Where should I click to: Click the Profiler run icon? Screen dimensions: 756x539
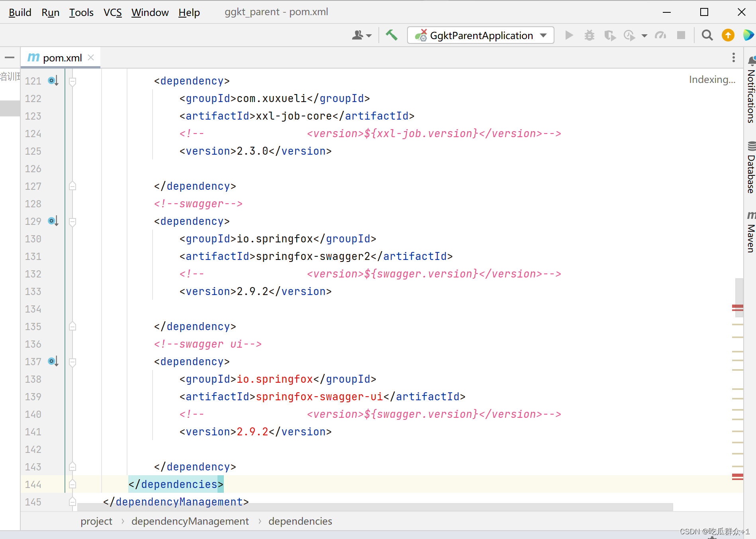pyautogui.click(x=630, y=35)
